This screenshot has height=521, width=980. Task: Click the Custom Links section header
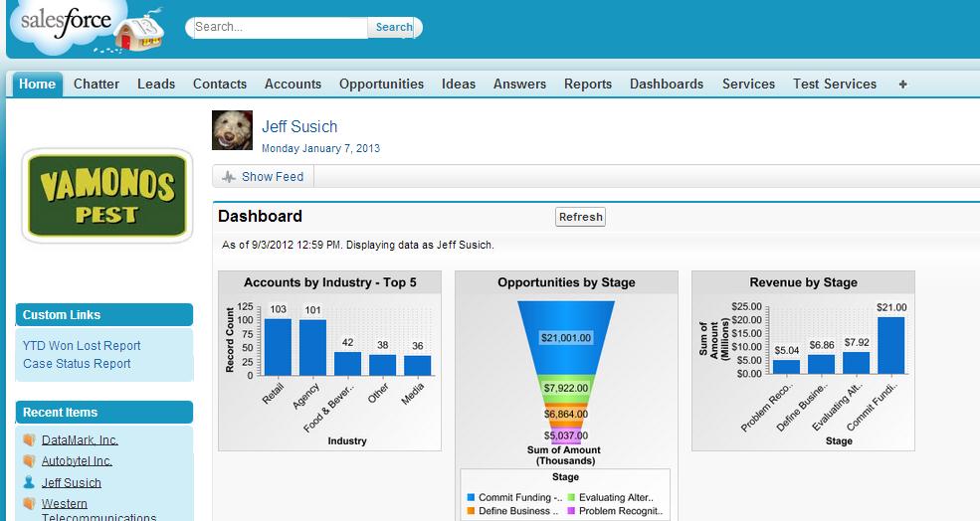103,315
